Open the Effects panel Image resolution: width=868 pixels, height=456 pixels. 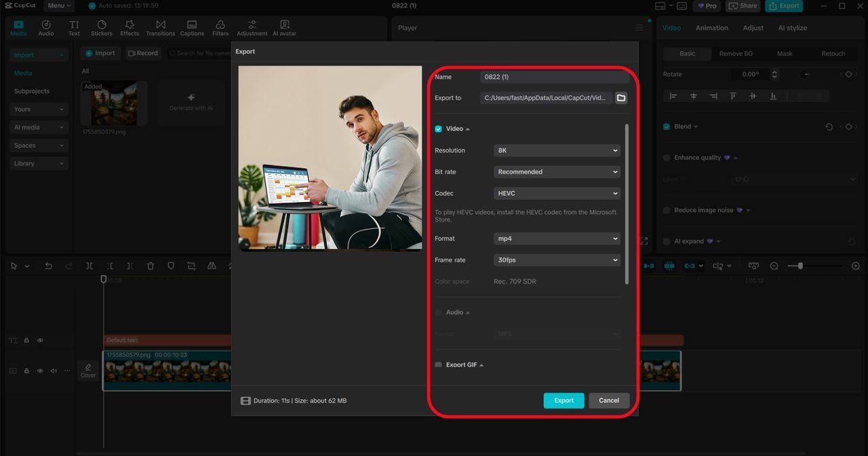pyautogui.click(x=130, y=28)
